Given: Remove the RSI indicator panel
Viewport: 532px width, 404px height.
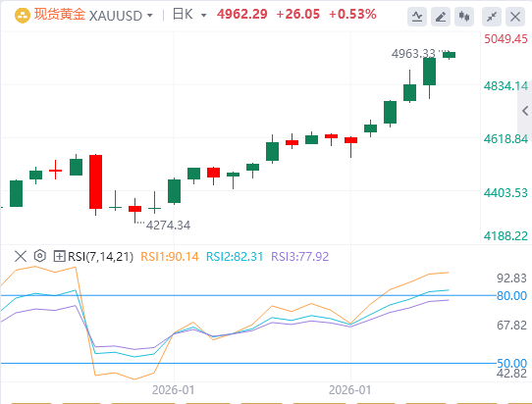Looking at the screenshot, I should [21, 256].
